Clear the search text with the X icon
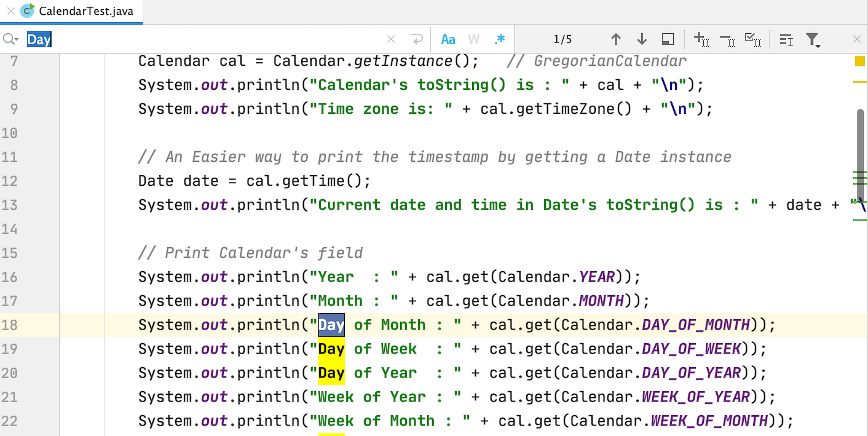The height and width of the screenshot is (436, 868). pos(390,39)
